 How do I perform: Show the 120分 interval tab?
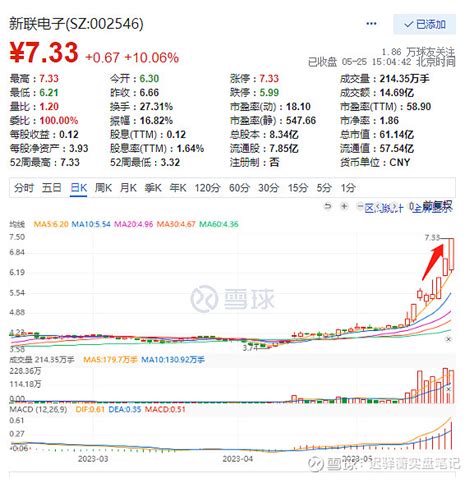pyautogui.click(x=207, y=188)
